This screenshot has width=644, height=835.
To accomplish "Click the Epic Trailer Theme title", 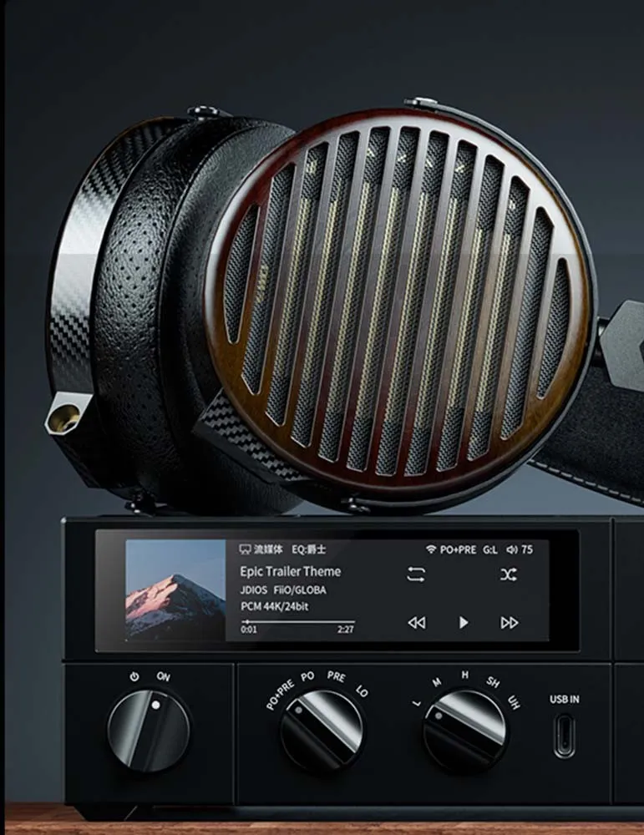I will coord(291,571).
